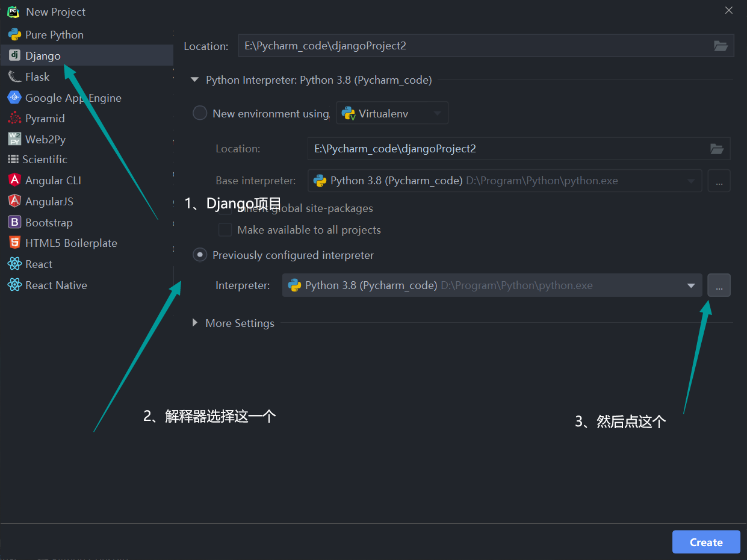Screen dimensions: 747x560
Task: Select Pure Python project type
Action: (x=87, y=34)
